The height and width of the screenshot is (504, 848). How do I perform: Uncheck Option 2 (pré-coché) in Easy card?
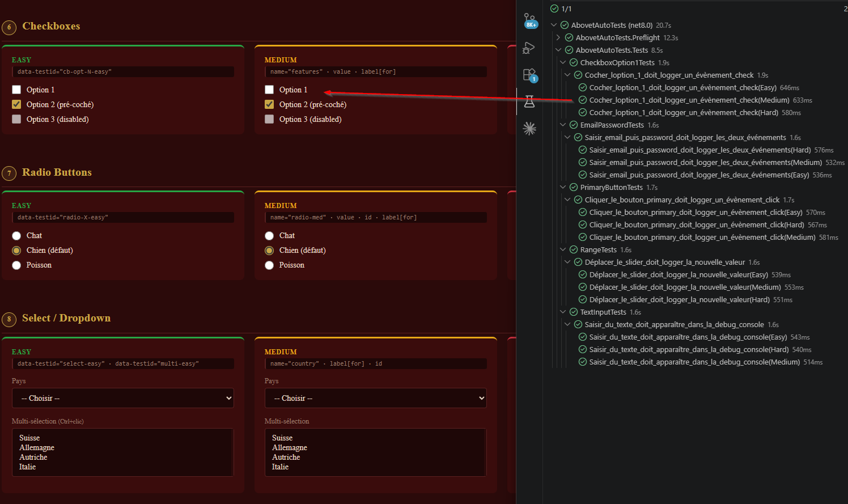point(16,104)
